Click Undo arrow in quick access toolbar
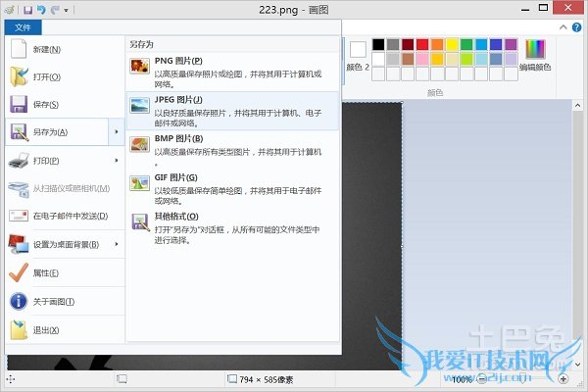Image resolution: width=588 pixels, height=392 pixels. coord(41,10)
